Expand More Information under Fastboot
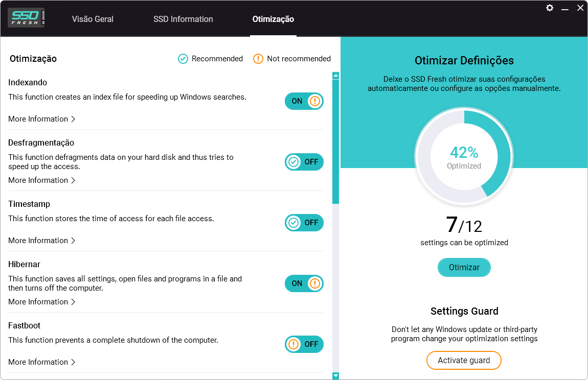The height and width of the screenshot is (380, 588). 42,362
